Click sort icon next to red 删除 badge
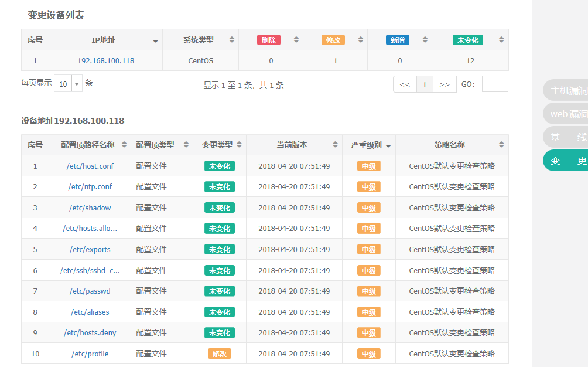The height and width of the screenshot is (367, 588). pos(296,40)
